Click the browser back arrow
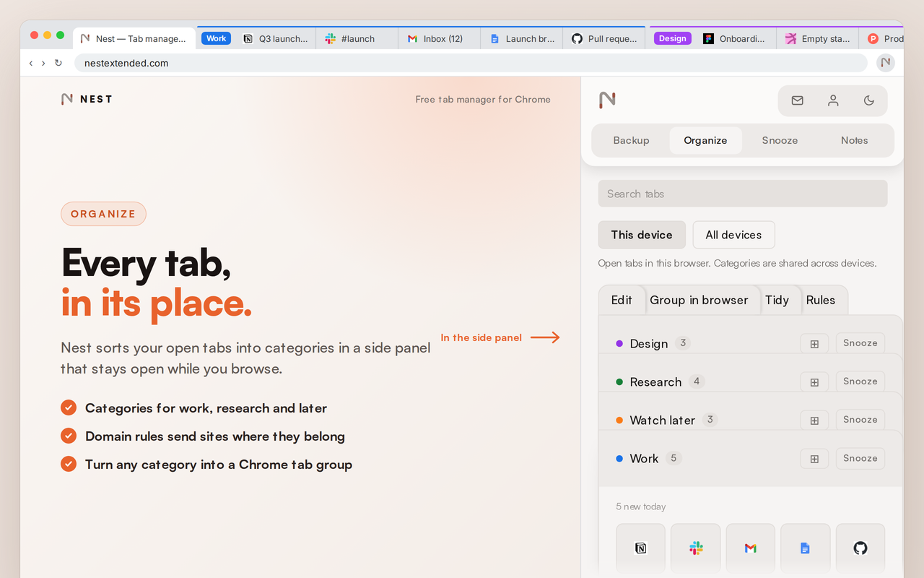 pyautogui.click(x=31, y=64)
